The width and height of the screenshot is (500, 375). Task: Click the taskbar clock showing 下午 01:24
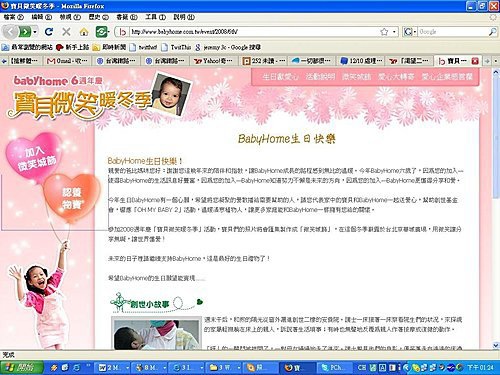[480, 367]
